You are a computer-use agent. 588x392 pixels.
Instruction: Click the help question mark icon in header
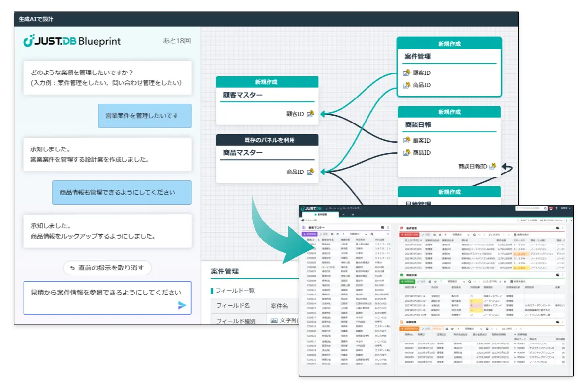coord(556,208)
